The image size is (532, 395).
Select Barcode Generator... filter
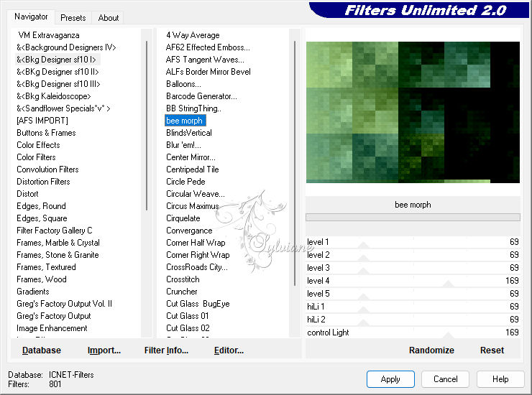201,96
